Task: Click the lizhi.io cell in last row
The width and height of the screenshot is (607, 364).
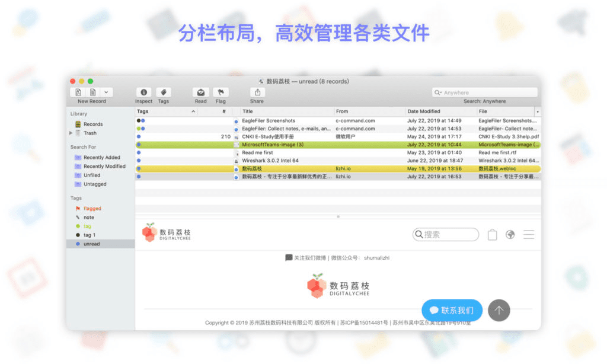Action: click(x=343, y=177)
